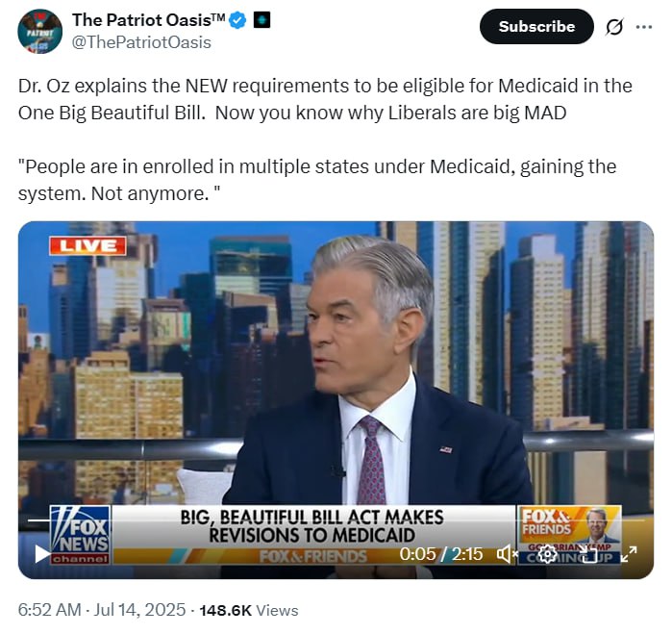
Task: Play the Dr. Oz video
Action: (x=42, y=554)
